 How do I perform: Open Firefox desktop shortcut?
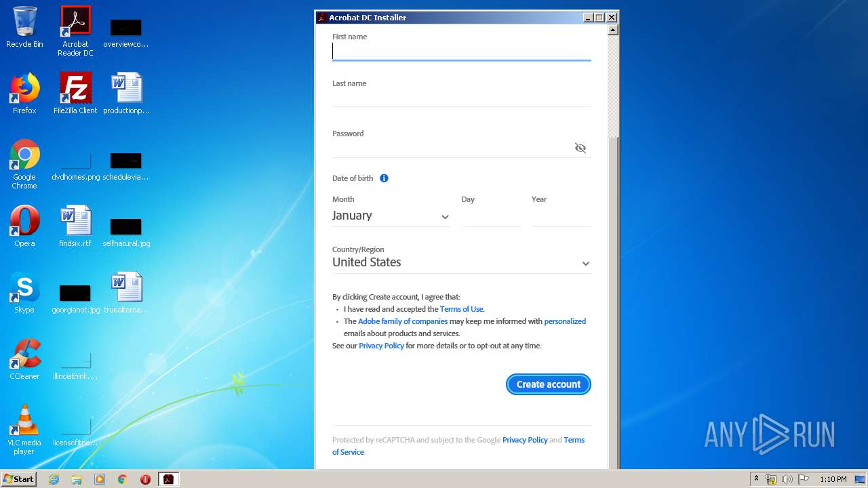point(24,94)
